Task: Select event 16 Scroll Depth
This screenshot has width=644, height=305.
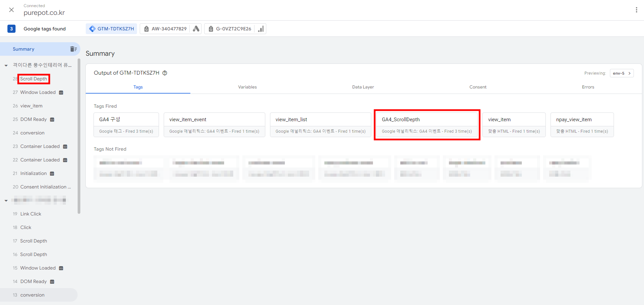Action: pos(33,254)
